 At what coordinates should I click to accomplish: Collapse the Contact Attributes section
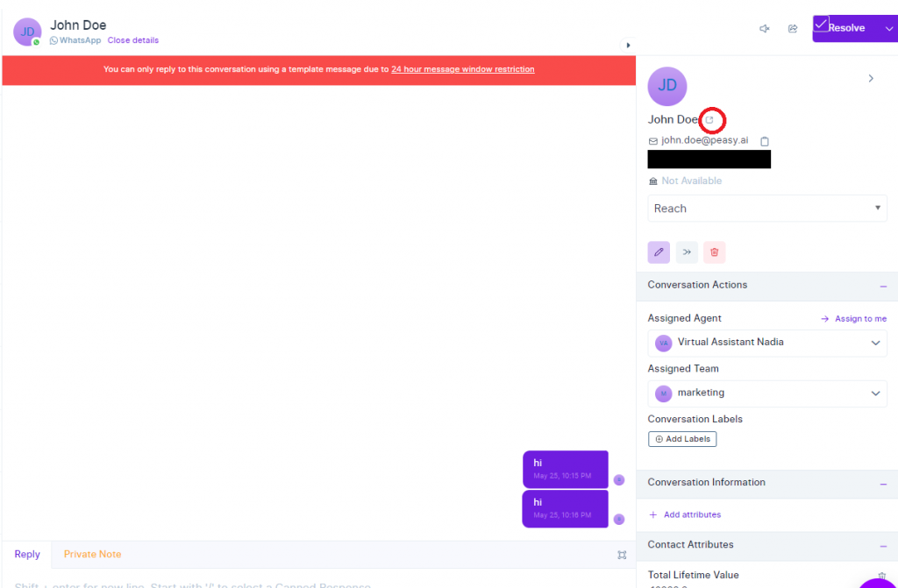pos(883,546)
